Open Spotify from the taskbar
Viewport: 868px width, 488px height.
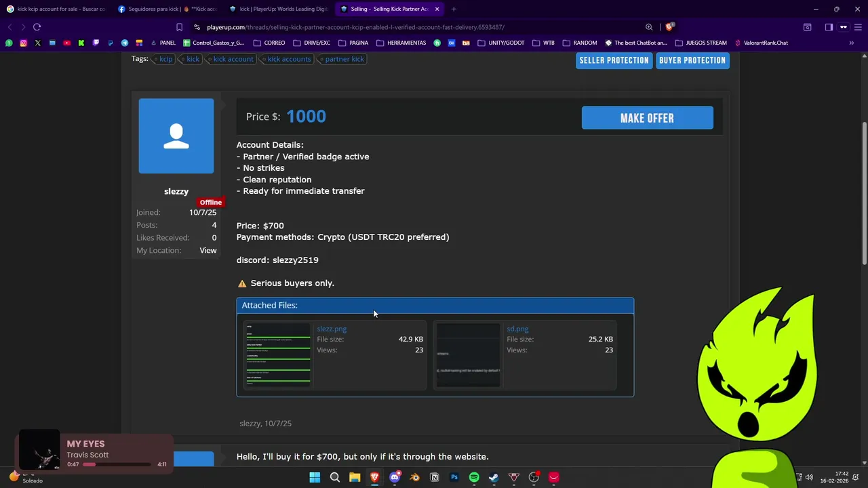[x=474, y=477]
